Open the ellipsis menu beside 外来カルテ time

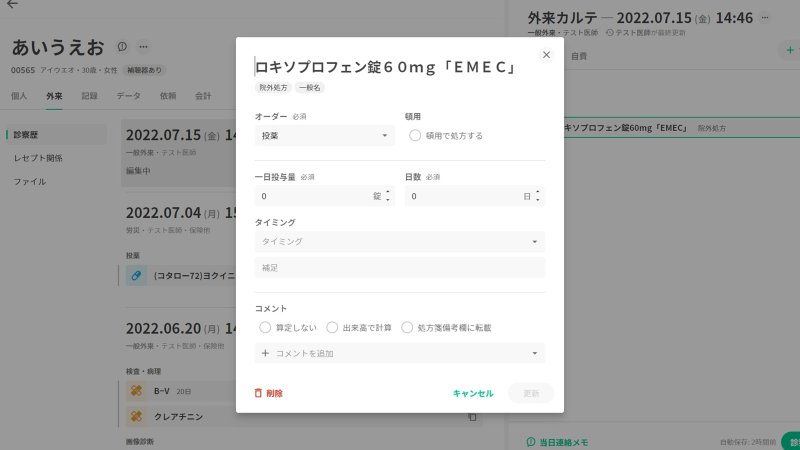point(765,18)
